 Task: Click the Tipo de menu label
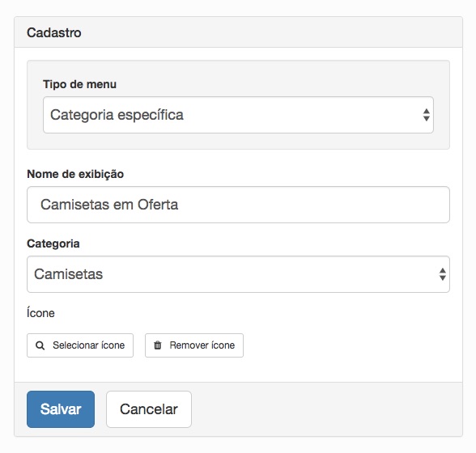[x=79, y=84]
